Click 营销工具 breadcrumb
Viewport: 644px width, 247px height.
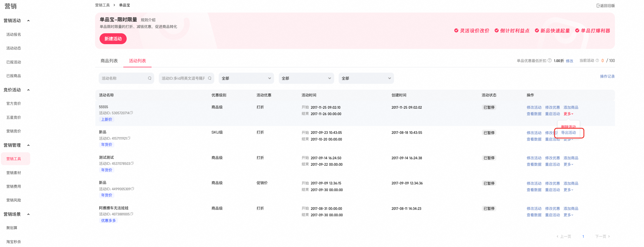[102, 5]
